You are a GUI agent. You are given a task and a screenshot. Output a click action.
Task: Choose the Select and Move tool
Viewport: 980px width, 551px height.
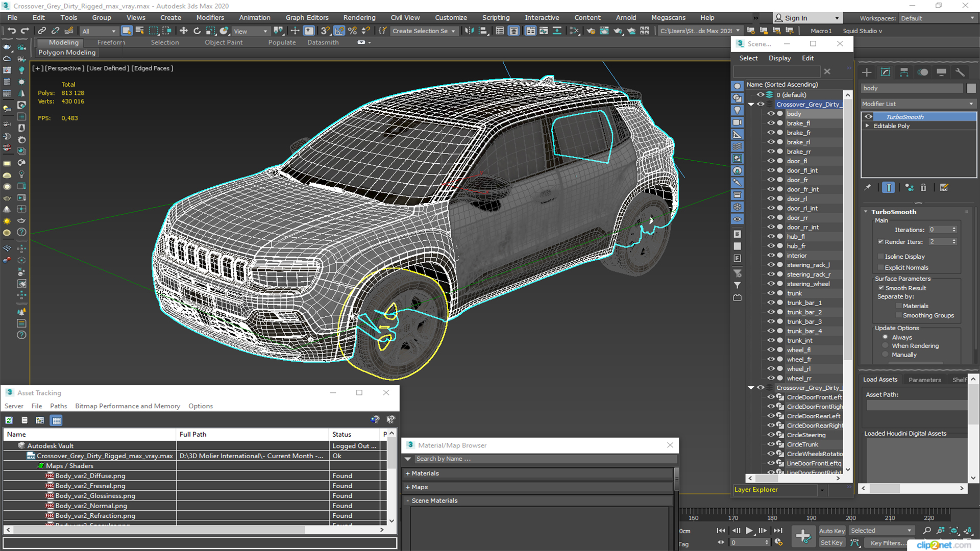click(183, 31)
